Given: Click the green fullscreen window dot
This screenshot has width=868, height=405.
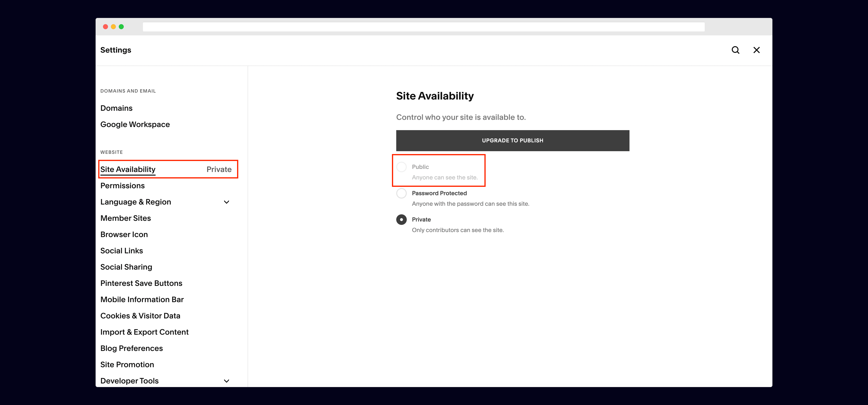Looking at the screenshot, I should pos(121,27).
